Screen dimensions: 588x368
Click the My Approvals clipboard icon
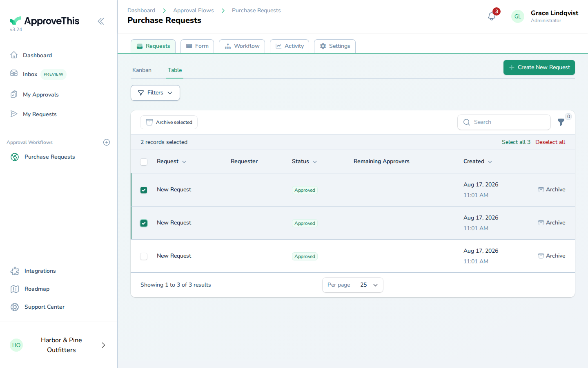tap(14, 94)
